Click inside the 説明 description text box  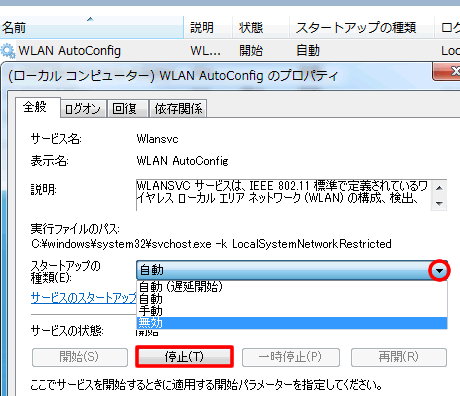point(283,195)
